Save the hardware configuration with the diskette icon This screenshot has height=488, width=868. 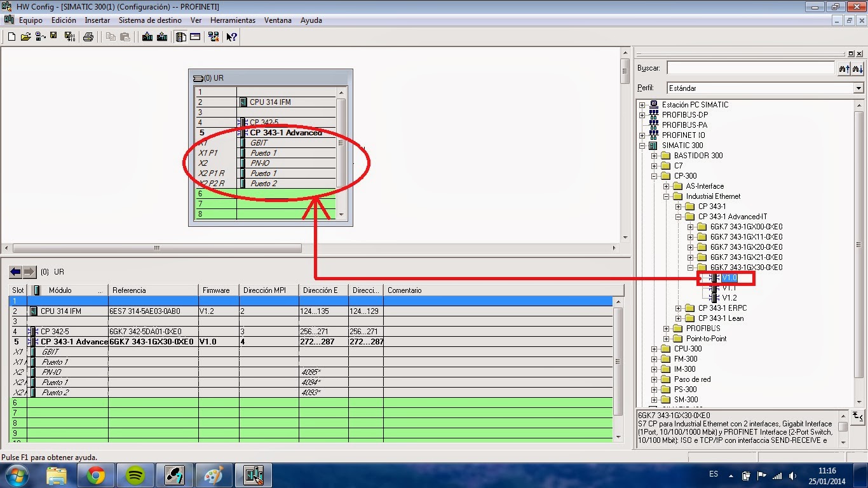[x=54, y=37]
